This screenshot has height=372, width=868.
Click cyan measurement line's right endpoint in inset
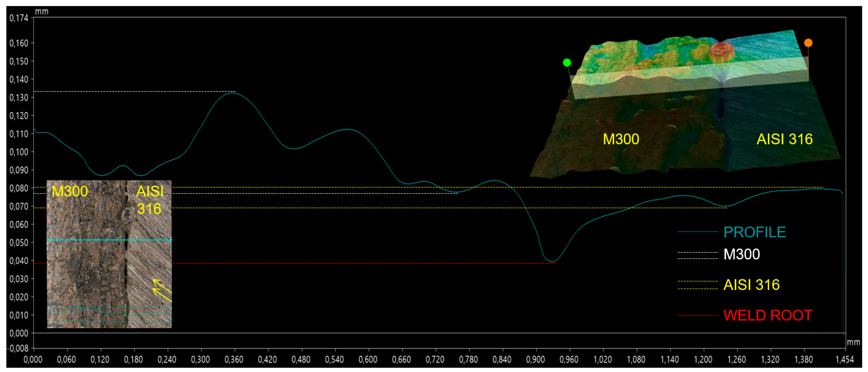pyautogui.click(x=171, y=240)
